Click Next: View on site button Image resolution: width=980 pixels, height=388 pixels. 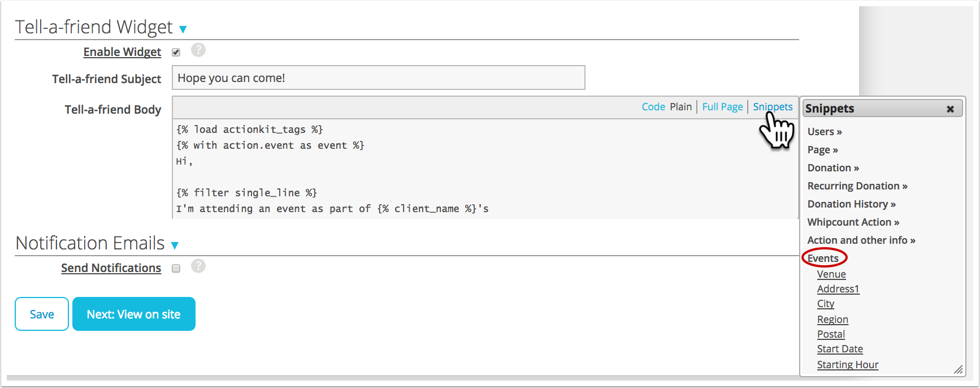click(133, 314)
